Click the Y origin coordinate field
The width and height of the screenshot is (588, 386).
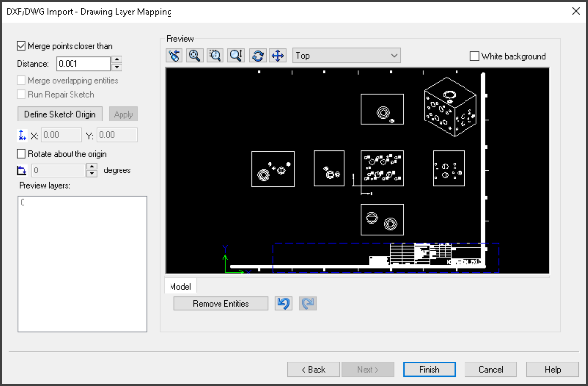pos(118,135)
